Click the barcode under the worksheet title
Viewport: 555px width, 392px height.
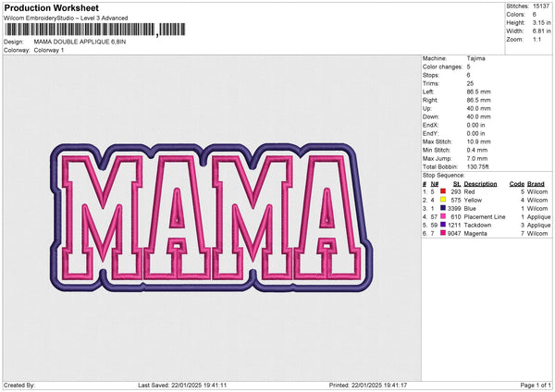[x=95, y=30]
